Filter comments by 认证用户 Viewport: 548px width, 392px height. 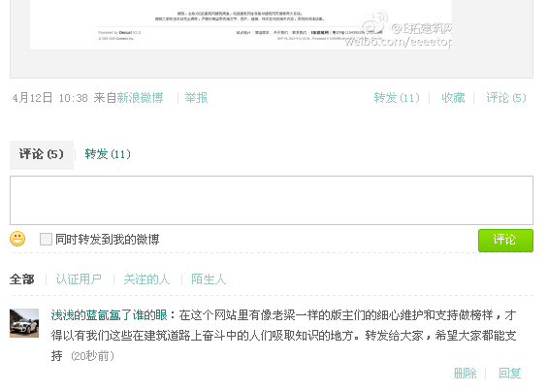tap(79, 279)
